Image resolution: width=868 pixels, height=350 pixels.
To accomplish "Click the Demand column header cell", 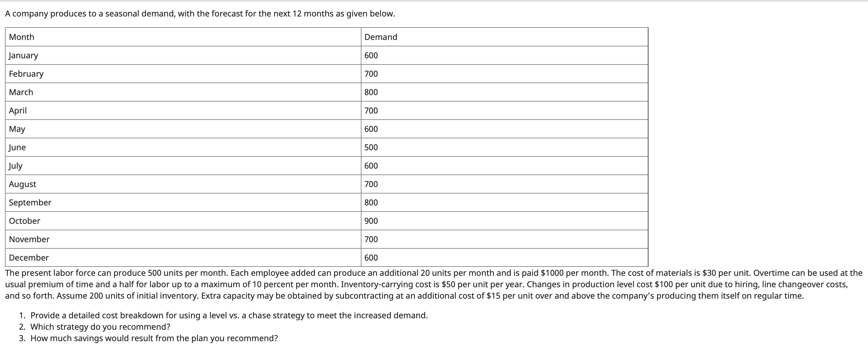I will (504, 37).
